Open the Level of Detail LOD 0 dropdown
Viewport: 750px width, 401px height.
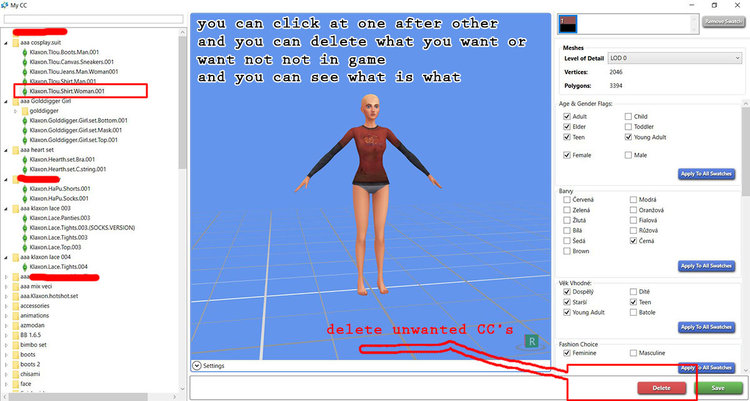(x=674, y=58)
